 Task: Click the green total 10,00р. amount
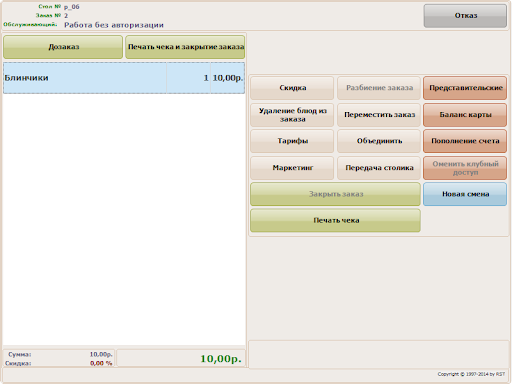(x=221, y=359)
